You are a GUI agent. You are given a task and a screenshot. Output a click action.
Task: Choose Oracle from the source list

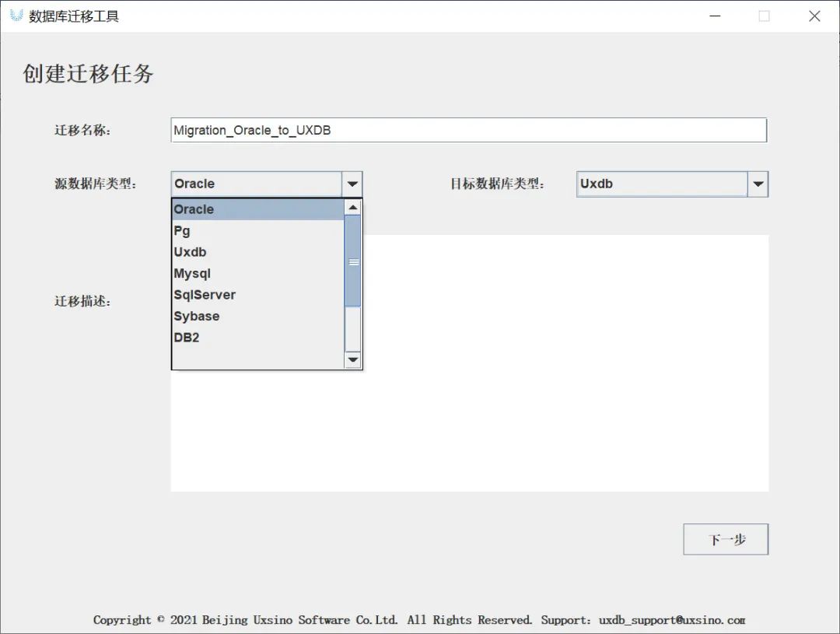pyautogui.click(x=257, y=209)
